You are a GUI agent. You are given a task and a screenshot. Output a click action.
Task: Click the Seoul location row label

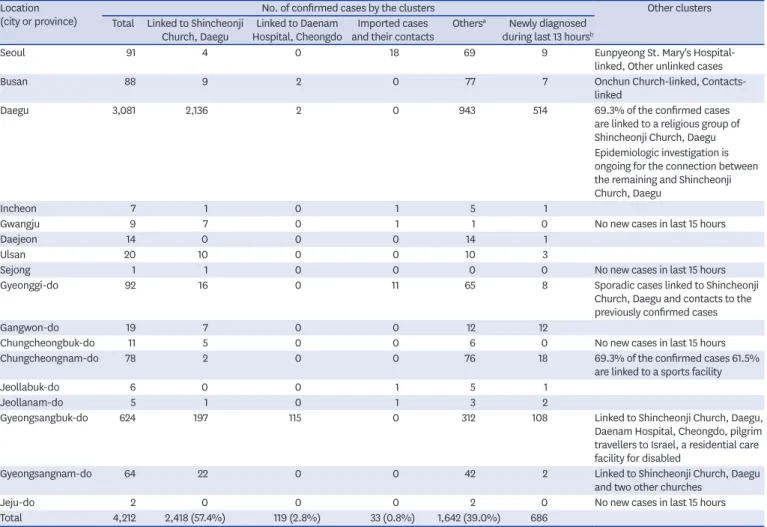point(13,52)
